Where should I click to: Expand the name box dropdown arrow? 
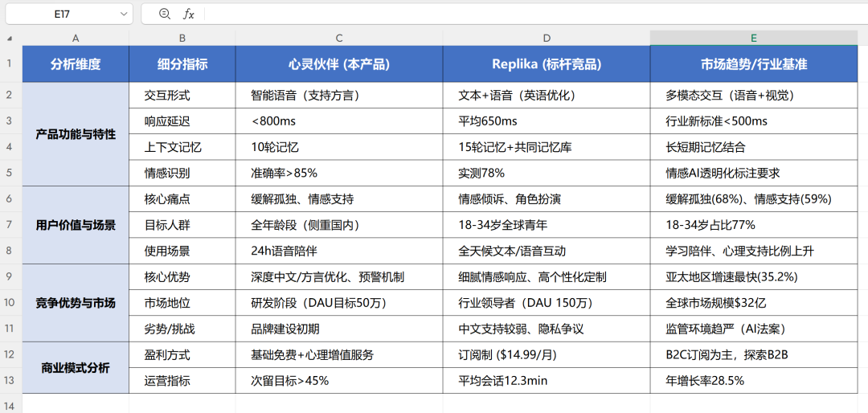(124, 14)
